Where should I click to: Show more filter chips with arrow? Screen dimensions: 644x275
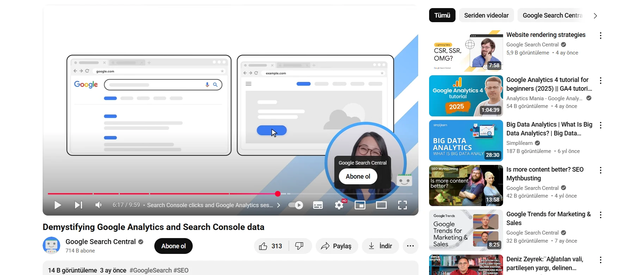(595, 16)
